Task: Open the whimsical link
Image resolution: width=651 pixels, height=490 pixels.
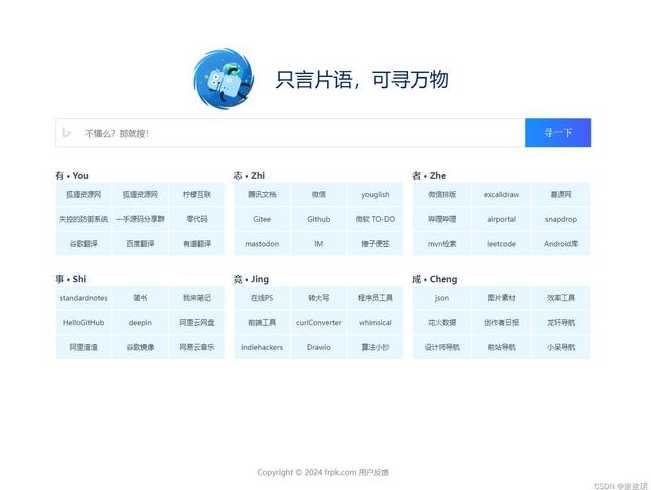Action: click(x=375, y=322)
